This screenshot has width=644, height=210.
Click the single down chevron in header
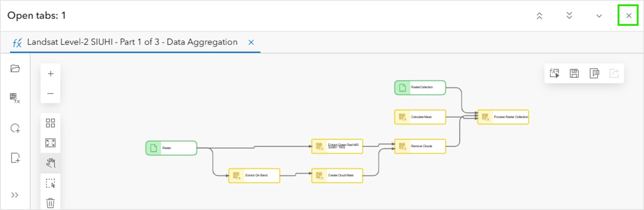(599, 16)
